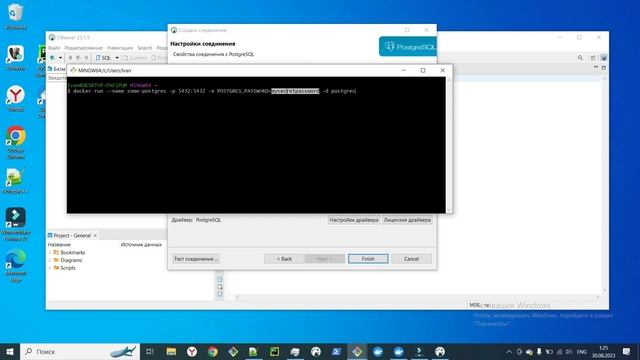Open the SQL editor toolbar button
Image resolution: width=640 pixels, height=360 pixels.
(x=104, y=58)
